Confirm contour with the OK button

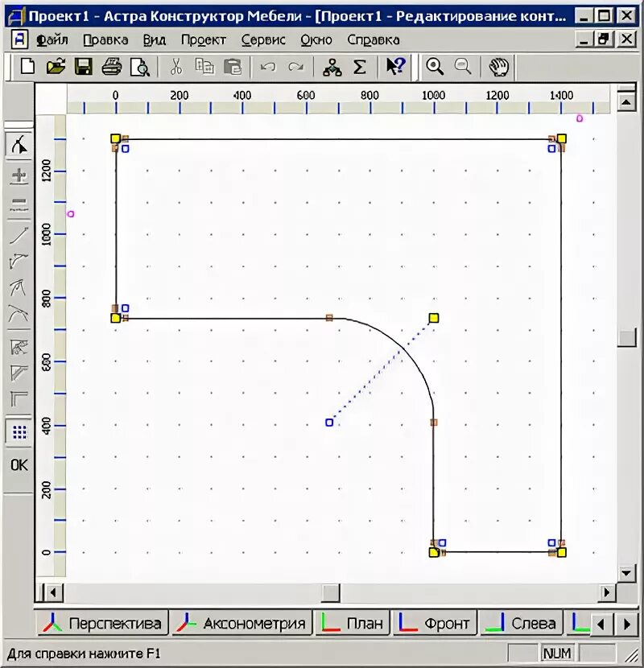click(x=19, y=465)
